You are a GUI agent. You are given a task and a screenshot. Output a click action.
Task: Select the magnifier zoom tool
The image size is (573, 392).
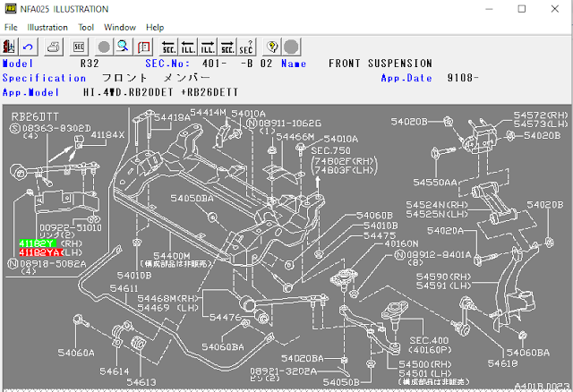pyautogui.click(x=124, y=47)
